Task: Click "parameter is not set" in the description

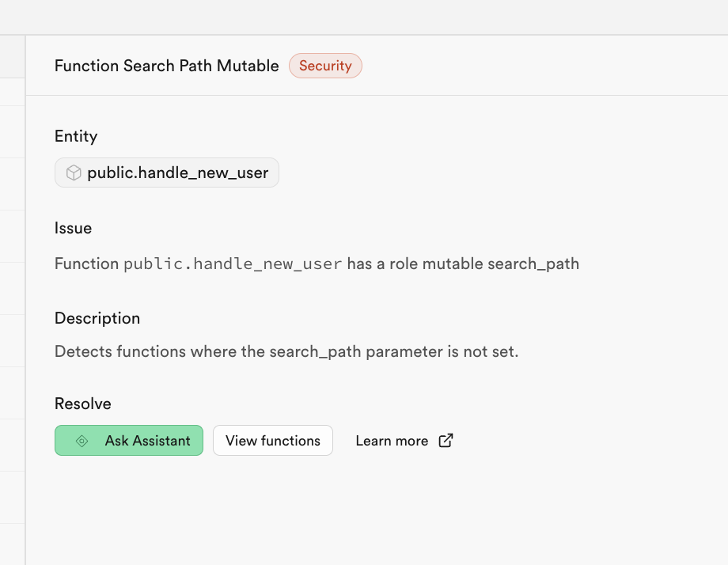Action: point(449,351)
